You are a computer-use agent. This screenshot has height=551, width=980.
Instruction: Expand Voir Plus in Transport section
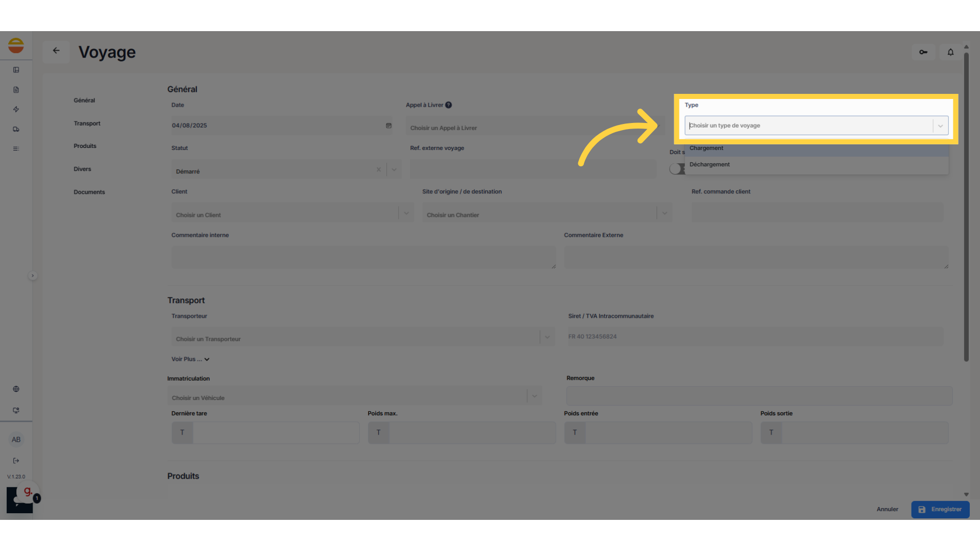190,359
